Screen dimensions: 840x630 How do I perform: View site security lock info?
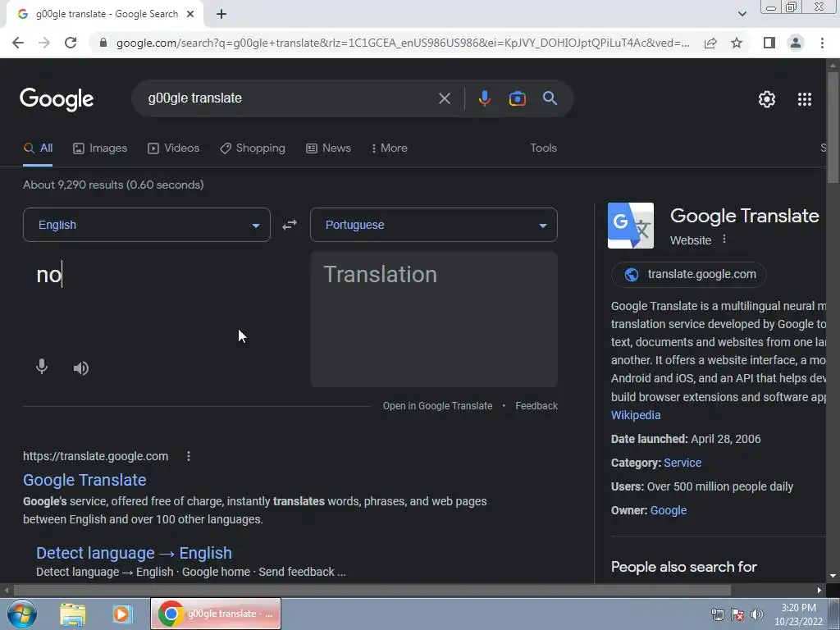[103, 43]
